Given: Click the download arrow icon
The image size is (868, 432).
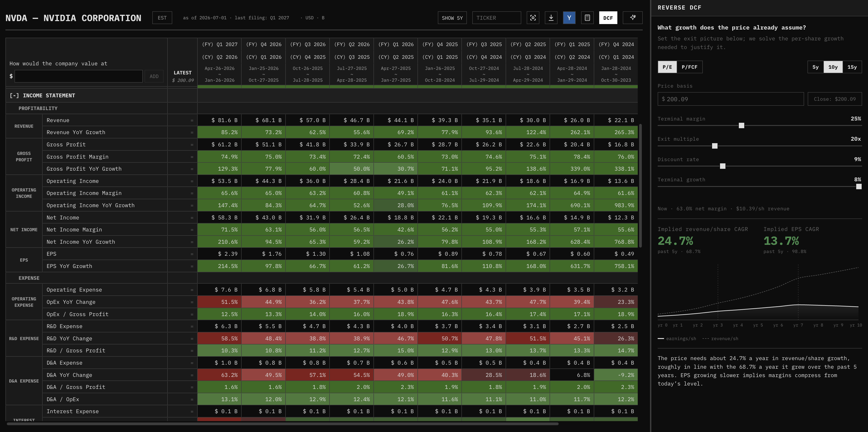Looking at the screenshot, I should click(x=551, y=18).
